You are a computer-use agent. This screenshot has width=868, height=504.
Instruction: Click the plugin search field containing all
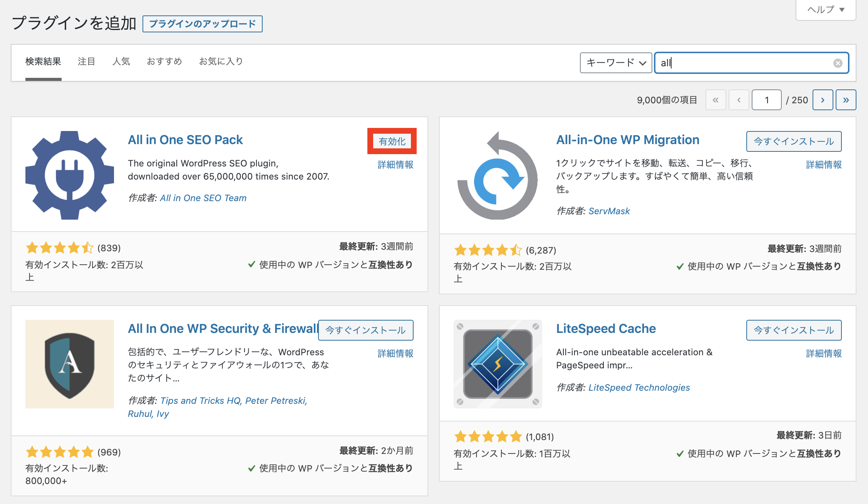[x=751, y=63]
